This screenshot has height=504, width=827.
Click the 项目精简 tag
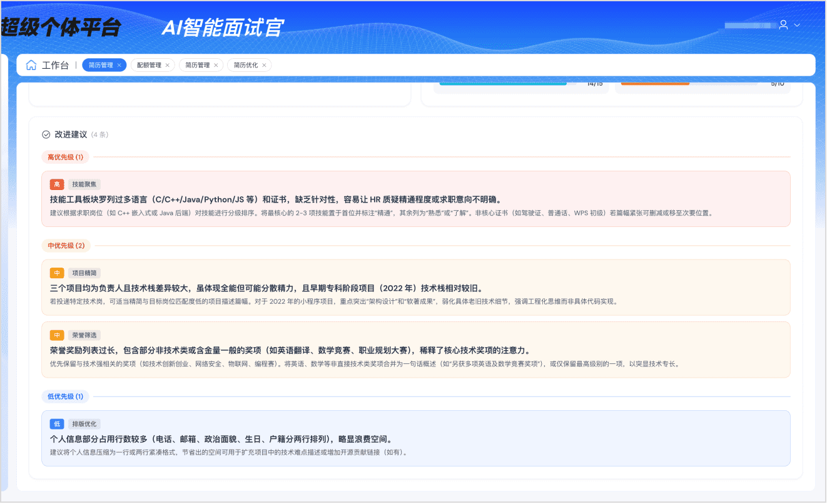(84, 273)
